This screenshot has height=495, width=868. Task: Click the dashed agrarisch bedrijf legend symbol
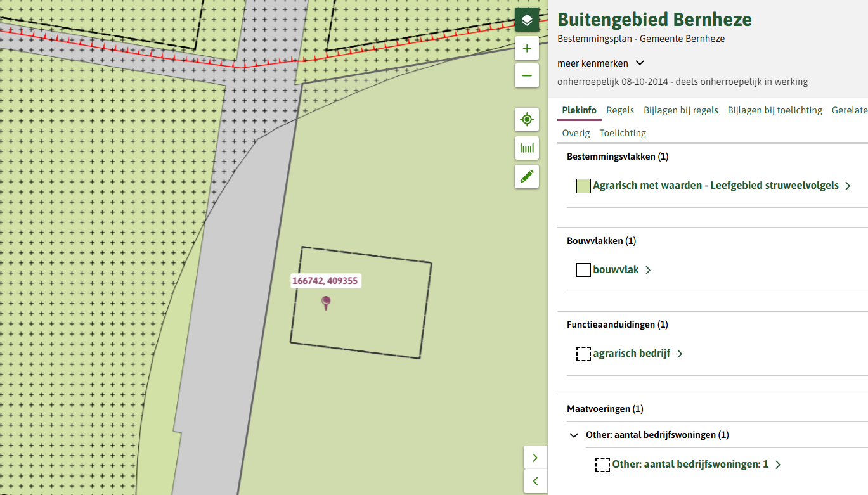coord(583,354)
